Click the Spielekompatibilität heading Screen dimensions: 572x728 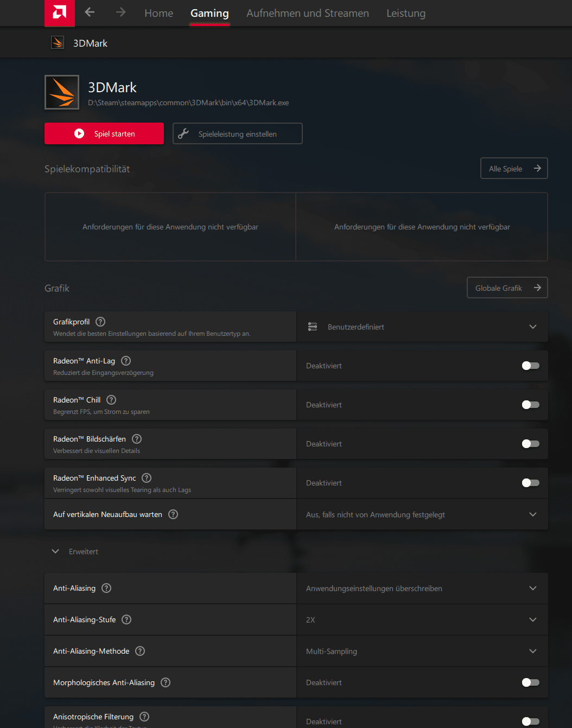coord(87,169)
